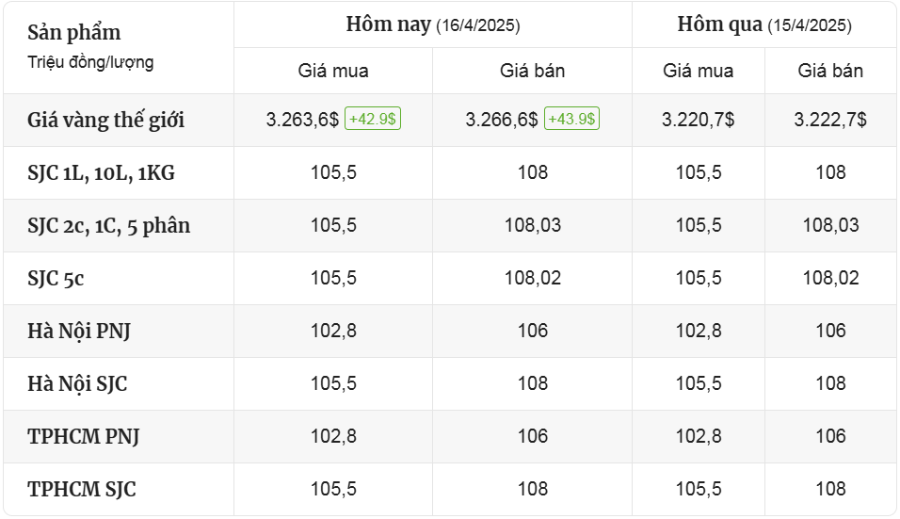This screenshot has width=900, height=519.
Task: Click the +42.9$ green change badge
Action: [x=373, y=119]
